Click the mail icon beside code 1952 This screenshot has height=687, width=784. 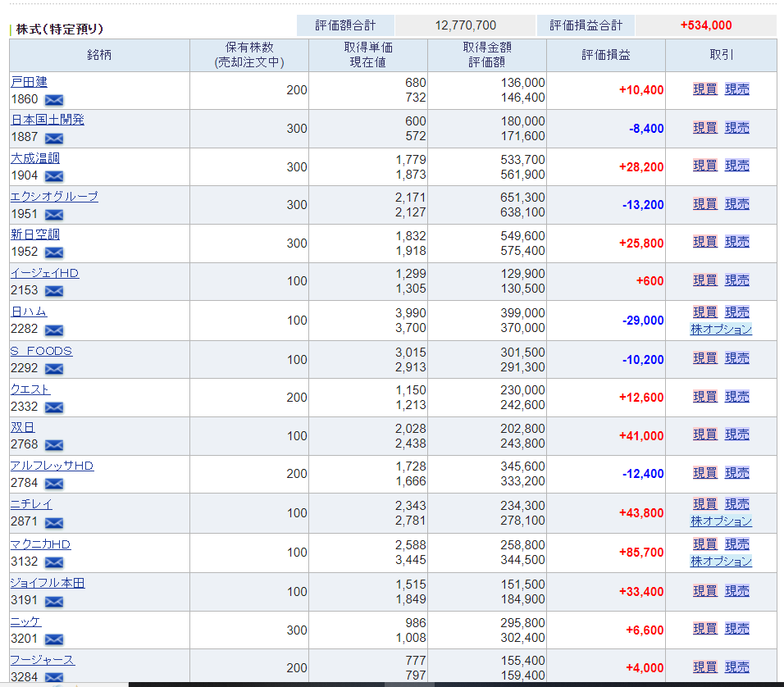point(54,253)
